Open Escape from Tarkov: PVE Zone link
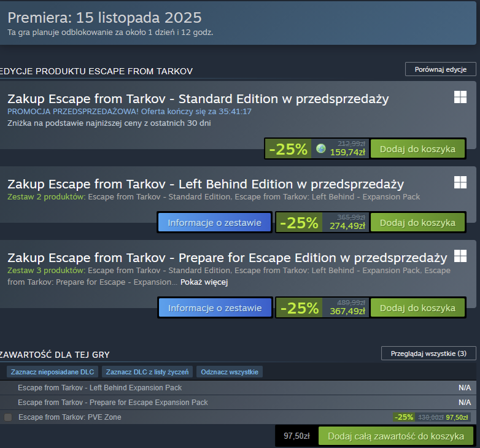480x448 pixels. tap(70, 417)
